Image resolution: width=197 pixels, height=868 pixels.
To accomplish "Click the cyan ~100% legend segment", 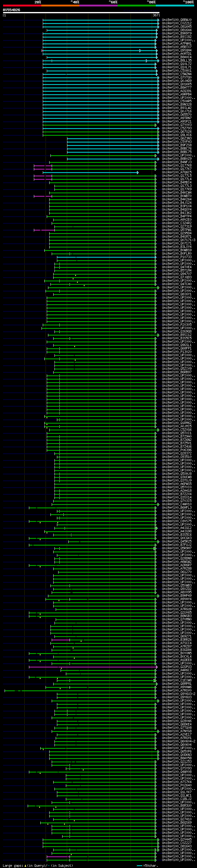I will click(x=175, y=6).
